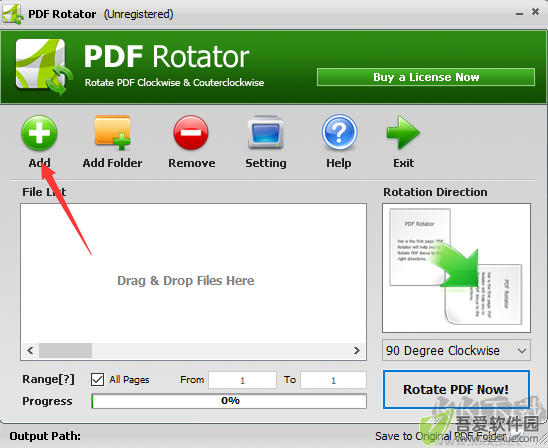Click Save to Original PDF Folder text
This screenshot has width=548, height=448.
[x=441, y=436]
